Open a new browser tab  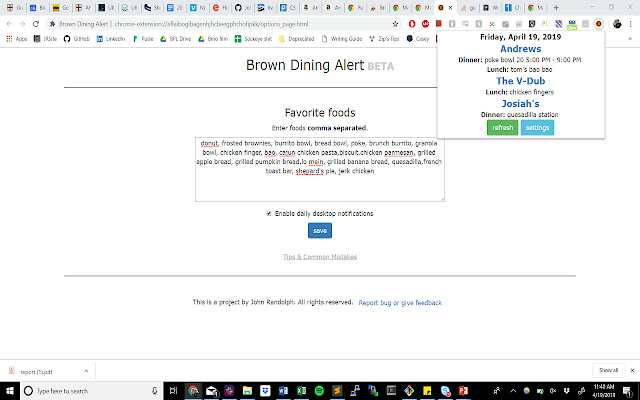pyautogui.click(x=556, y=7)
